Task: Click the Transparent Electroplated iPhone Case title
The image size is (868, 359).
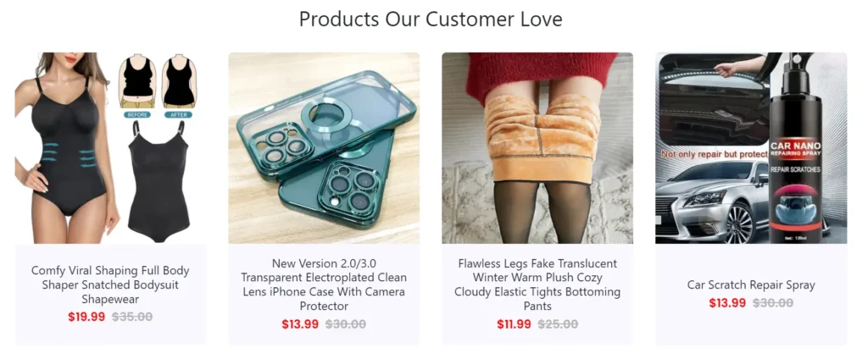Action: point(324,284)
